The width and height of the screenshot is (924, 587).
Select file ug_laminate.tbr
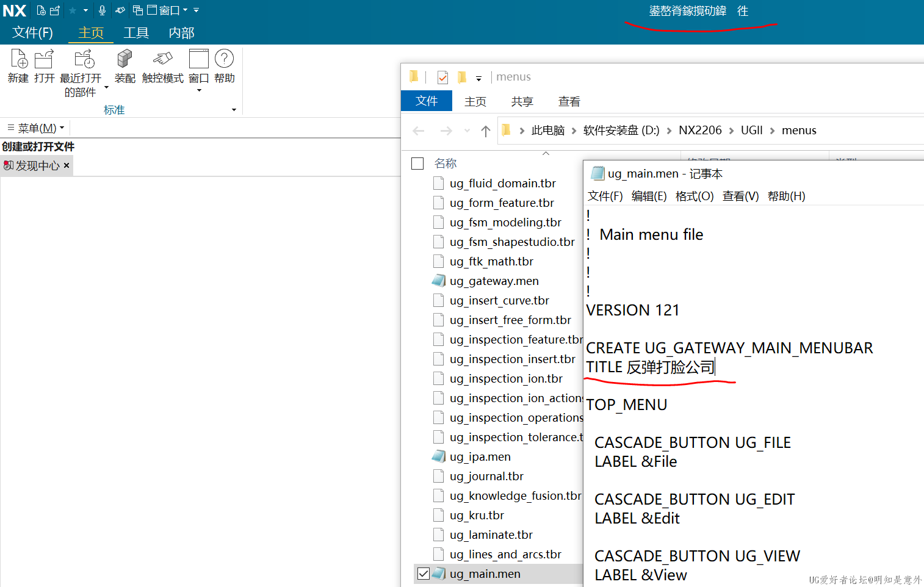click(491, 535)
